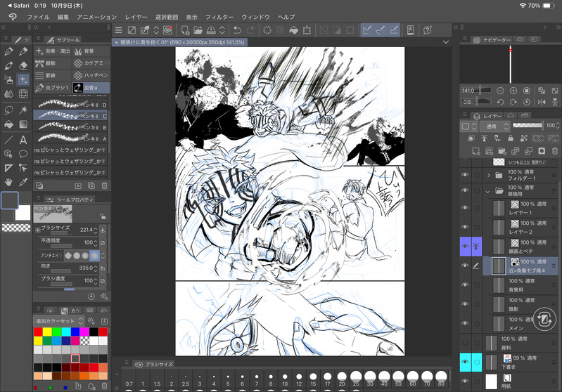Select the Text tool
562x392 pixels.
[23, 140]
